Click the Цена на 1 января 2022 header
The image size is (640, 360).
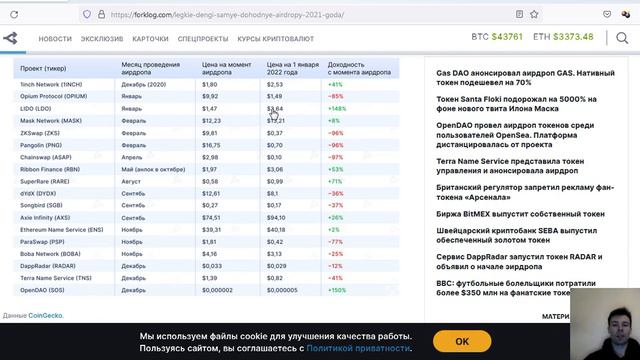(293, 68)
